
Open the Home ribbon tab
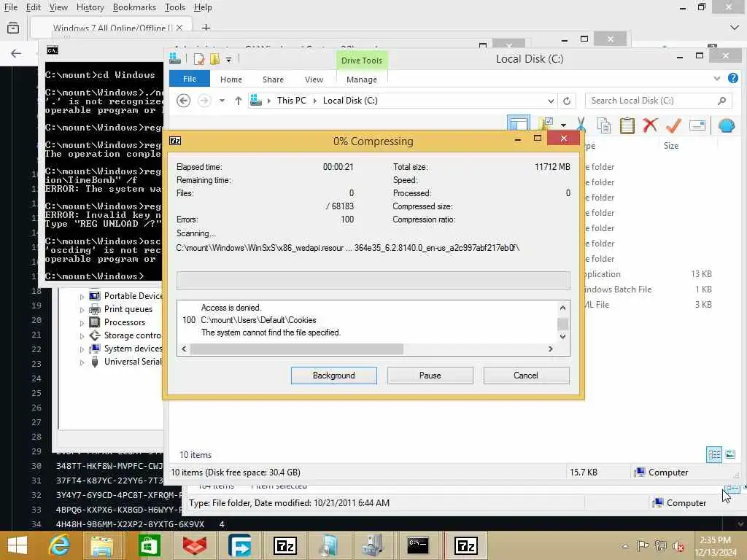pyautogui.click(x=231, y=79)
